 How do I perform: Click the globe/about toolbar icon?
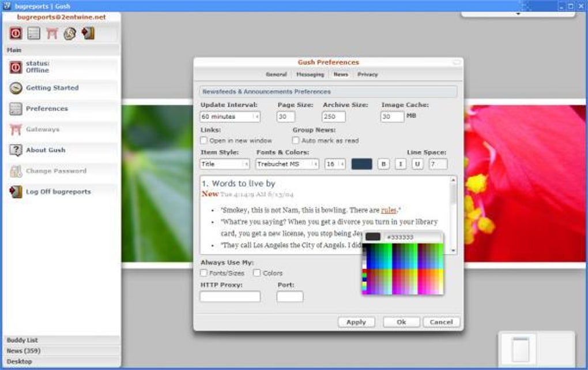tap(70, 33)
